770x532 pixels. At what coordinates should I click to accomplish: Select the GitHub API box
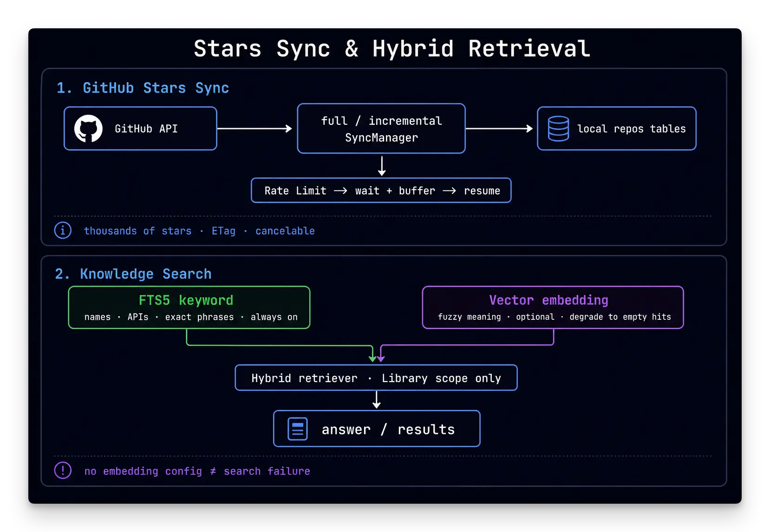(140, 129)
